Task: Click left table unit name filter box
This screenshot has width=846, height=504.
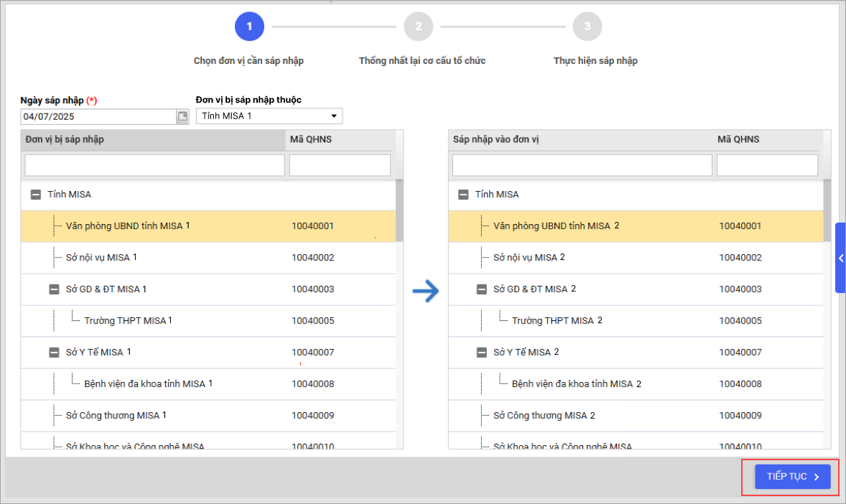Action: pyautogui.click(x=154, y=165)
